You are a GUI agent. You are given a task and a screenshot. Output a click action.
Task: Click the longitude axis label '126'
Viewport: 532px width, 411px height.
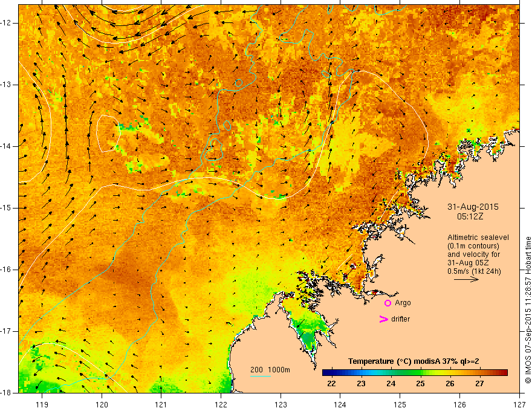click(459, 404)
